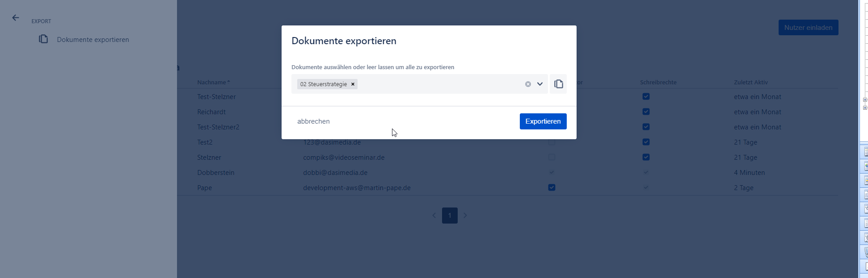868x278 pixels.
Task: Toggle the admin checkbox for Pape
Action: point(552,187)
